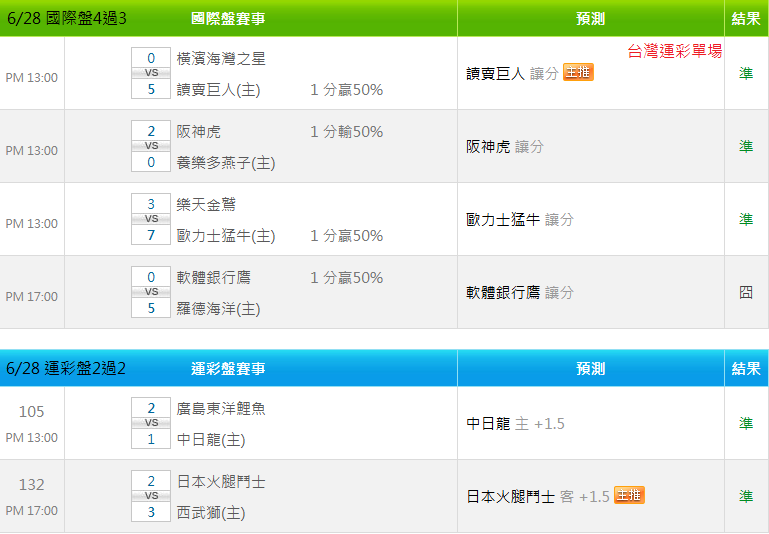Image resolution: width=769 pixels, height=534 pixels.
Task: Select the 廣島東洋鯉魚 team name
Action: click(221, 409)
